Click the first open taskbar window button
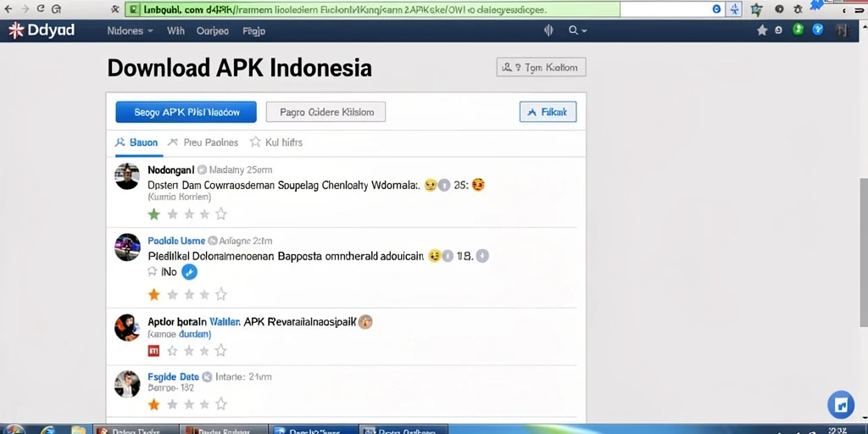 pos(135,430)
